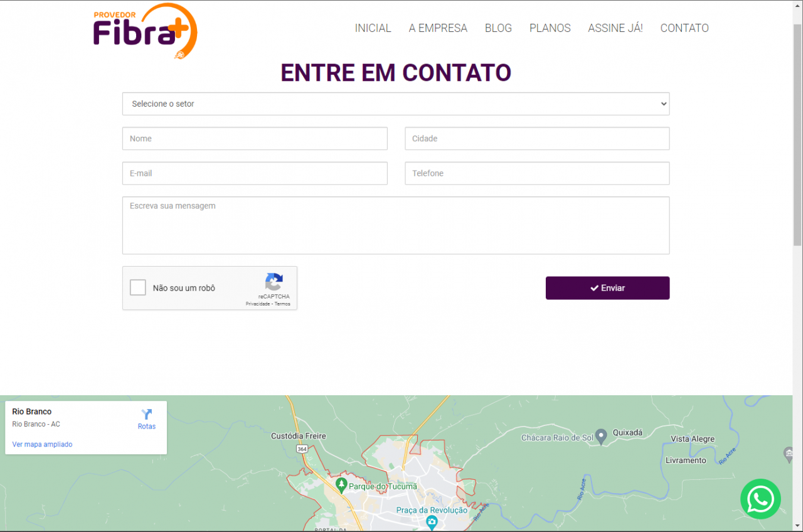This screenshot has height=532, width=803.
Task: Toggle the reCAPTCHA verification box
Action: (137, 287)
